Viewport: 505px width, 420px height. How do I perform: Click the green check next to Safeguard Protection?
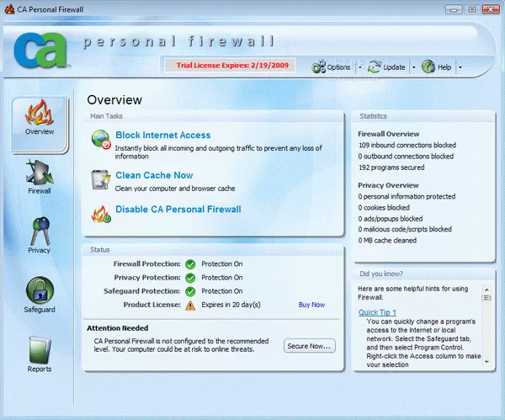pyautogui.click(x=190, y=291)
